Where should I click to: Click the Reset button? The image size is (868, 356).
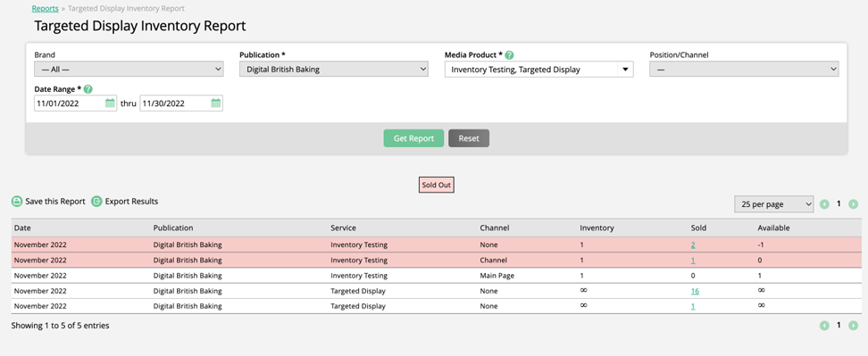[469, 138]
